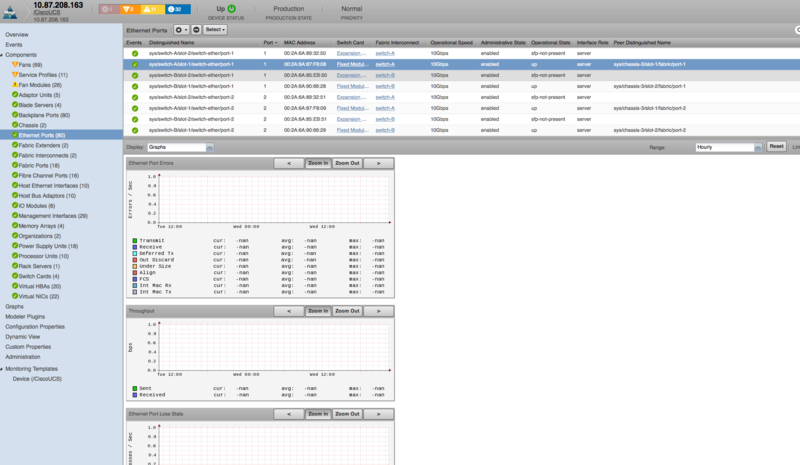The width and height of the screenshot is (800, 465).
Task: Click event status icon for switch-A/slot-1 port-2
Action: [135, 109]
